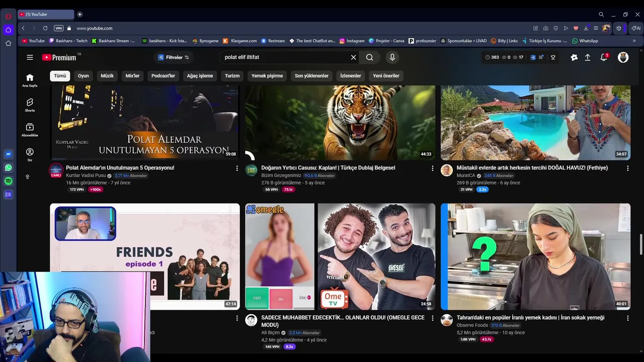The width and height of the screenshot is (644, 362).
Task: Open the YouTube hamburger guide menu
Action: 30,57
